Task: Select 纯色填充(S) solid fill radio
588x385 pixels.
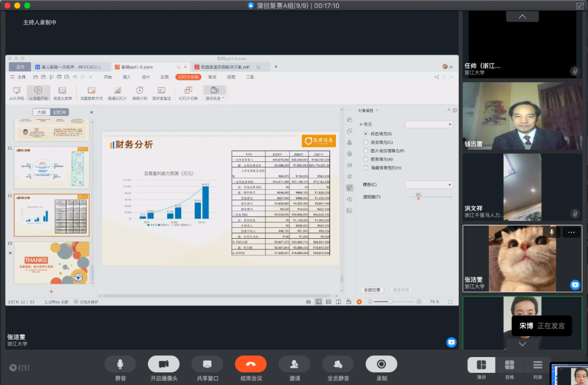Action: [x=366, y=133]
